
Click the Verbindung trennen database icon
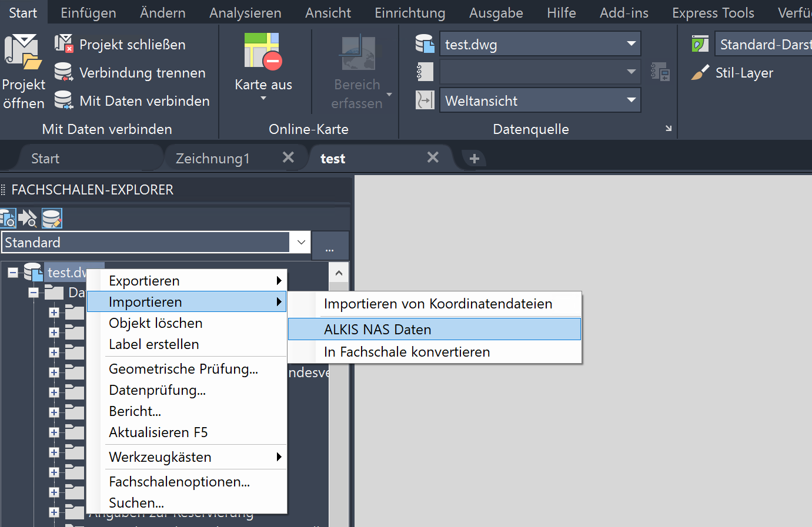pos(64,72)
